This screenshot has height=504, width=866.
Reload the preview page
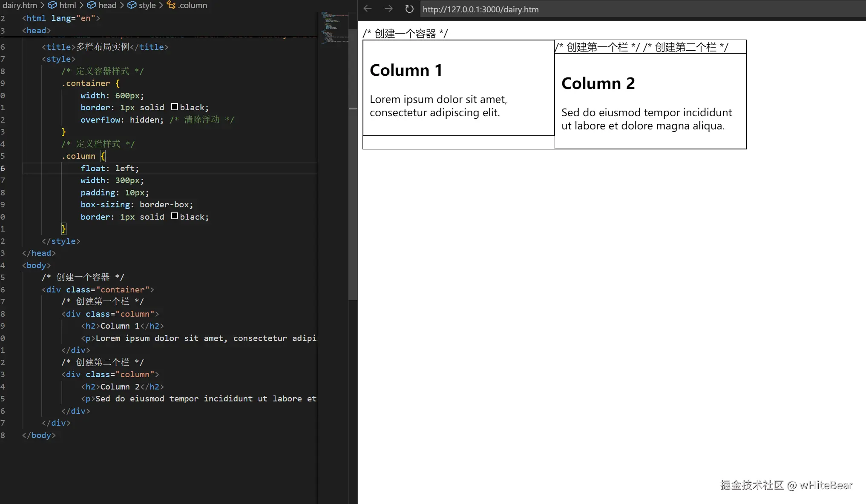point(409,9)
